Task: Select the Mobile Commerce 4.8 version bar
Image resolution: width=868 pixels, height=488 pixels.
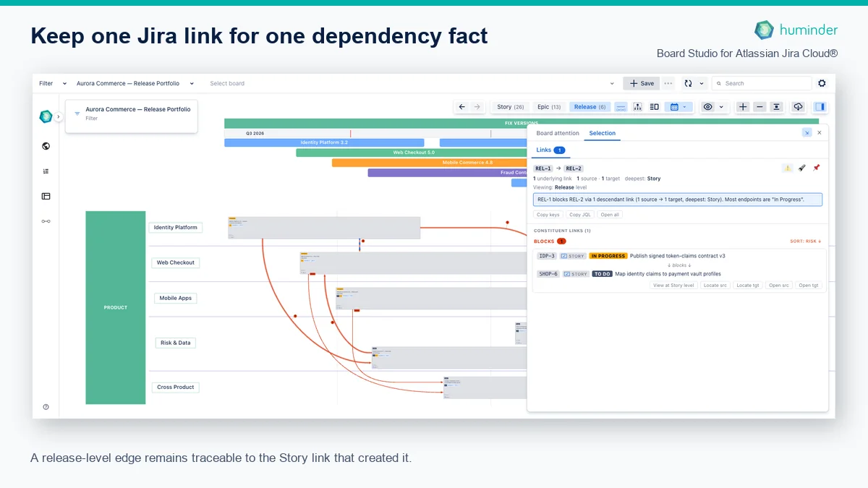Action: [430, 163]
